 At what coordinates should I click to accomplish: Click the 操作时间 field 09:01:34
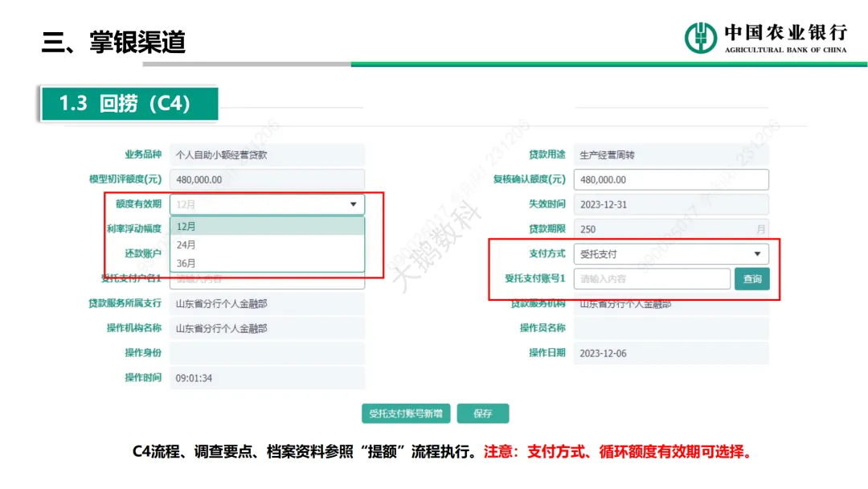[x=267, y=377]
